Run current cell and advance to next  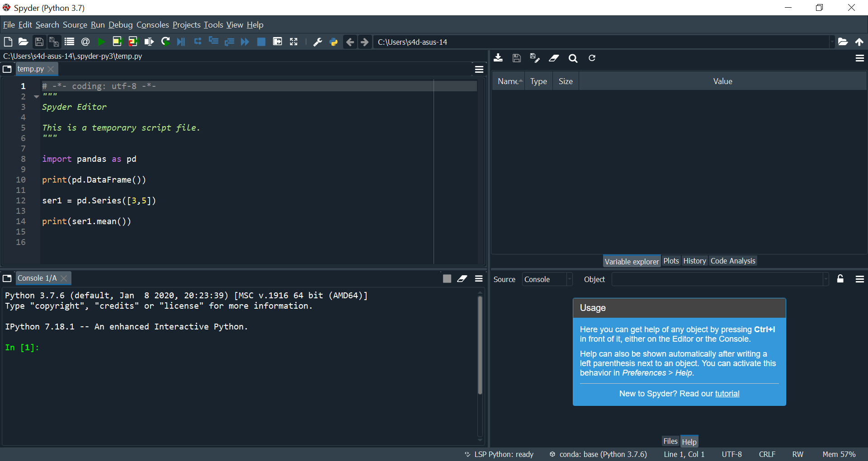tap(133, 42)
